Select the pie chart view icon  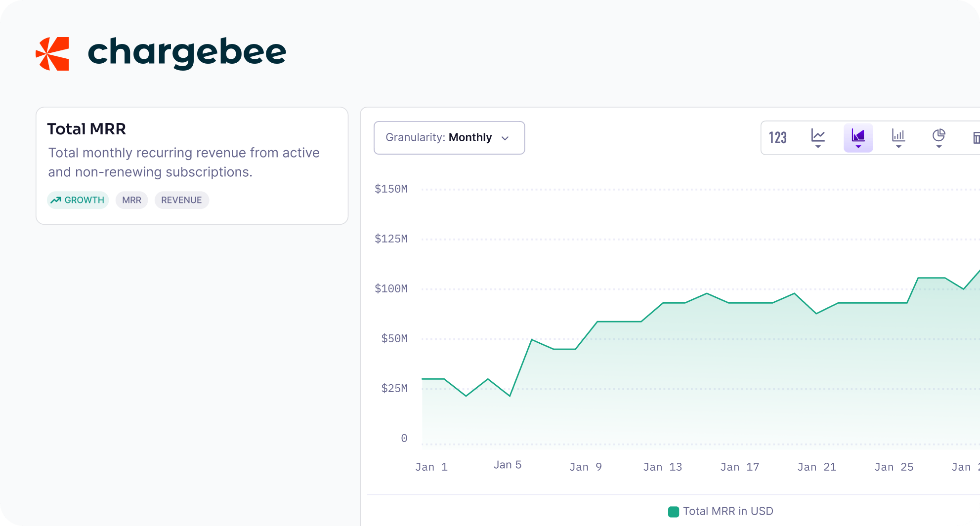[938, 138]
